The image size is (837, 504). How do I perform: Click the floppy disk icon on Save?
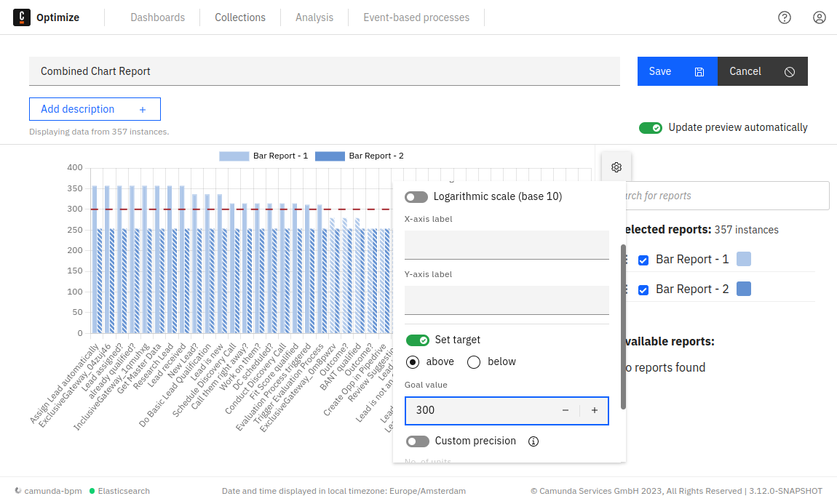699,71
